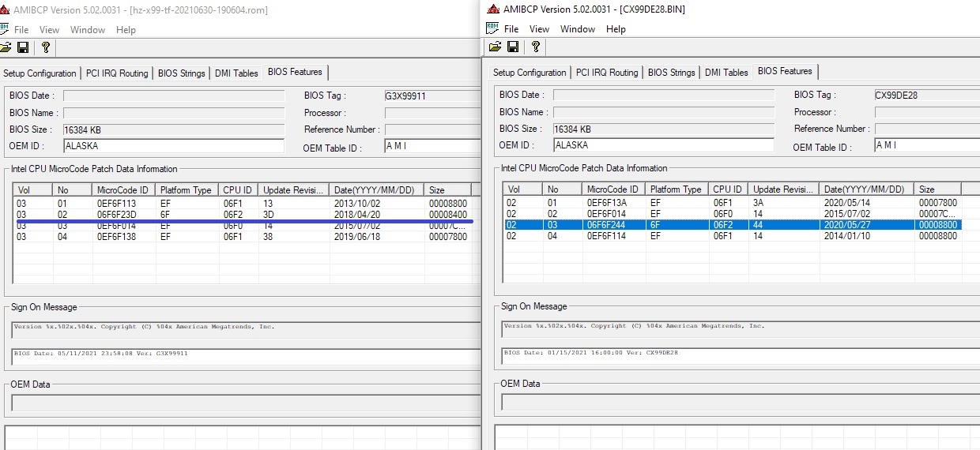This screenshot has width=980, height=450.
Task: Click the ROM document icon beside File, left window
Action: pos(4,29)
